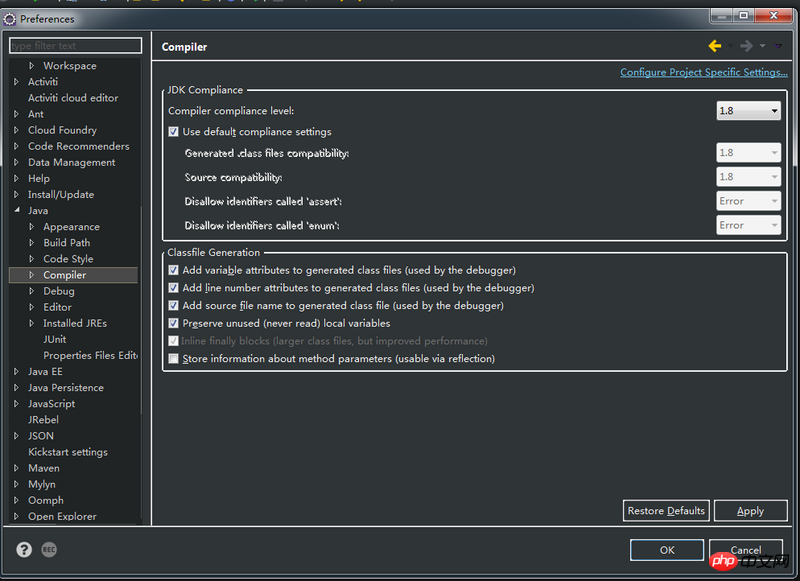Viewport: 800px width, 581px height.
Task: Select the JRebel preference page
Action: [x=43, y=420]
